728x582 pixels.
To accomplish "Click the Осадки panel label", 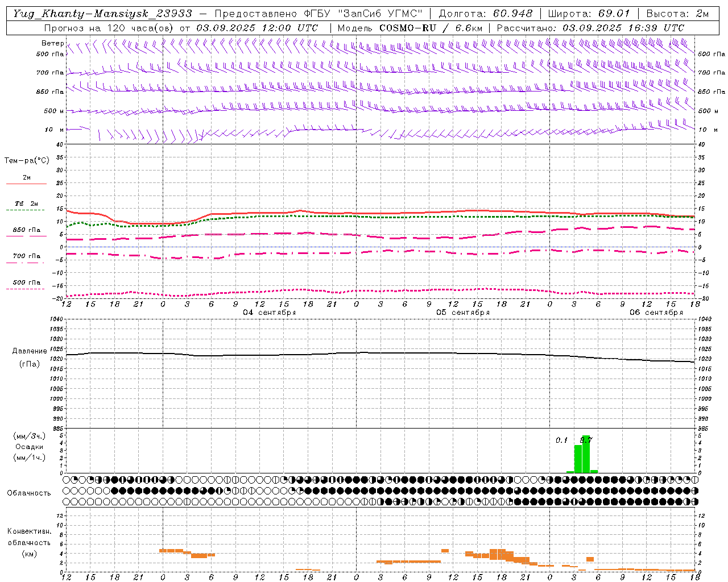I will click(x=29, y=447).
